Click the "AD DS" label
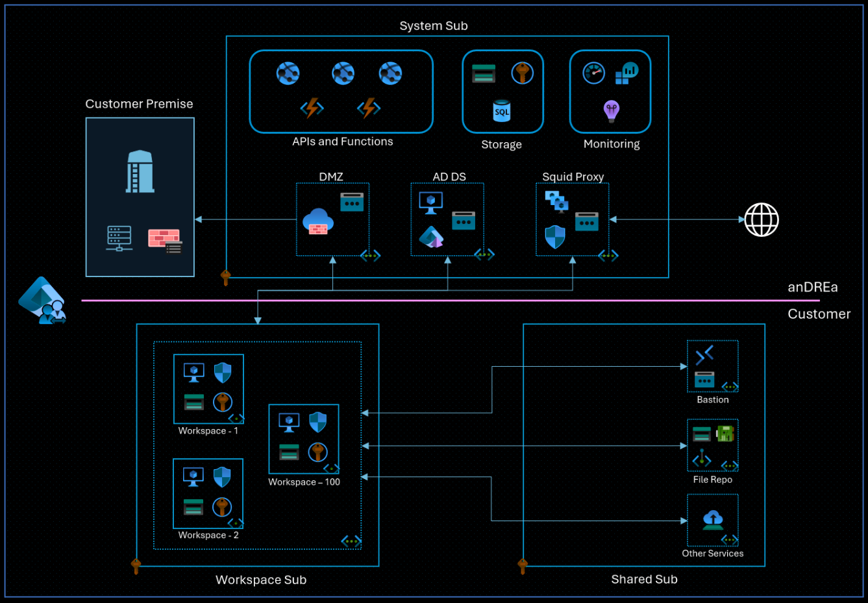 point(449,177)
